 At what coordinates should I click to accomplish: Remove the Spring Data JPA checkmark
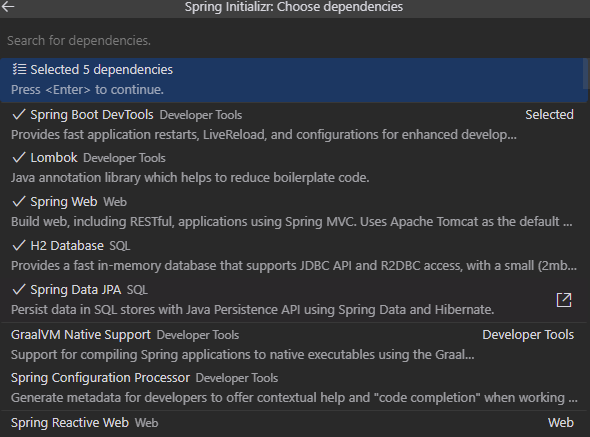click(x=19, y=289)
